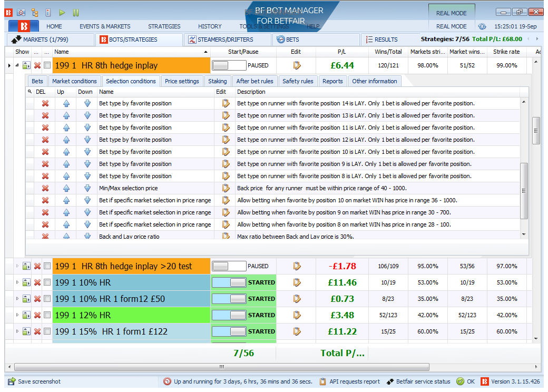Click Betfair service status link
Screen dimensions: 548x392
(423, 381)
